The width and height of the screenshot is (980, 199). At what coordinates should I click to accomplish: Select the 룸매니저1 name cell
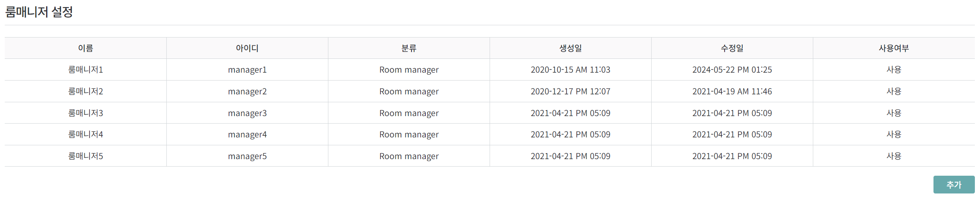pyautogui.click(x=86, y=69)
